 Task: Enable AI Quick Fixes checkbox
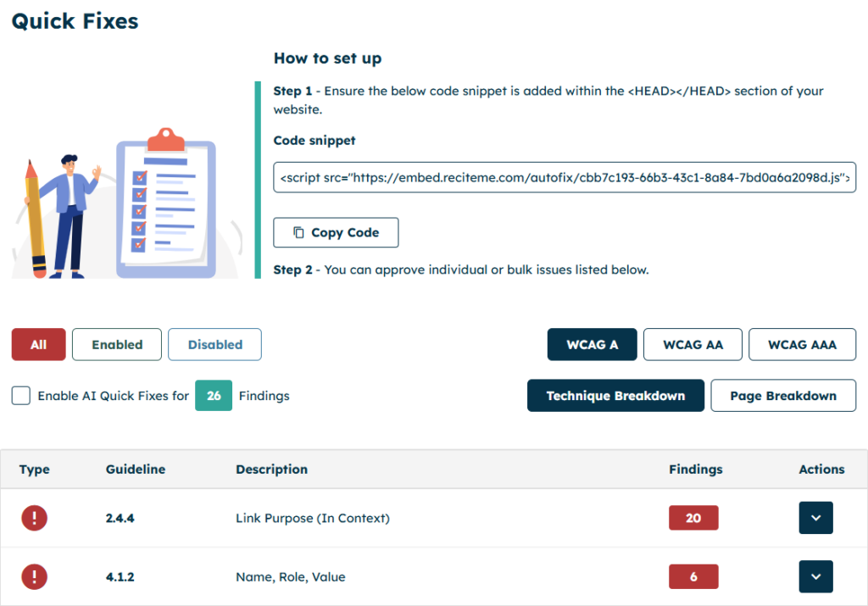tap(21, 396)
